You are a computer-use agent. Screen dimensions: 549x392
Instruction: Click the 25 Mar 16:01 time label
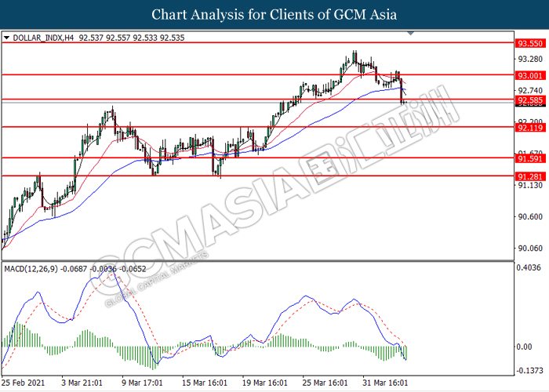325,383
